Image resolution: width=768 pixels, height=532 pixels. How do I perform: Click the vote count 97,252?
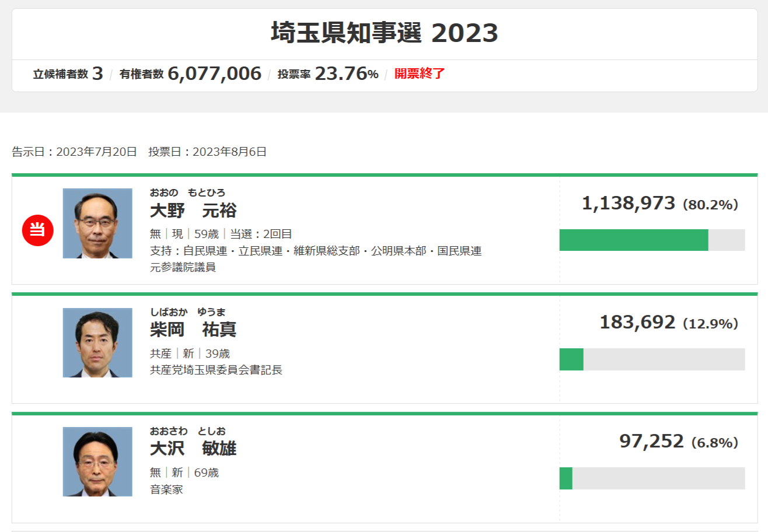[x=651, y=441]
